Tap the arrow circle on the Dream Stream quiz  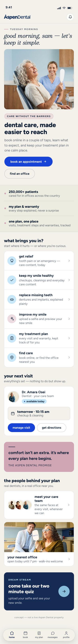pos(64,591)
